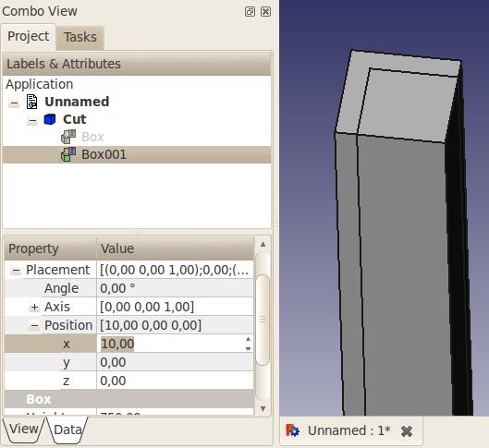Viewport: 489px width, 448px height.
Task: Expand the Axis property
Action: [34, 308]
